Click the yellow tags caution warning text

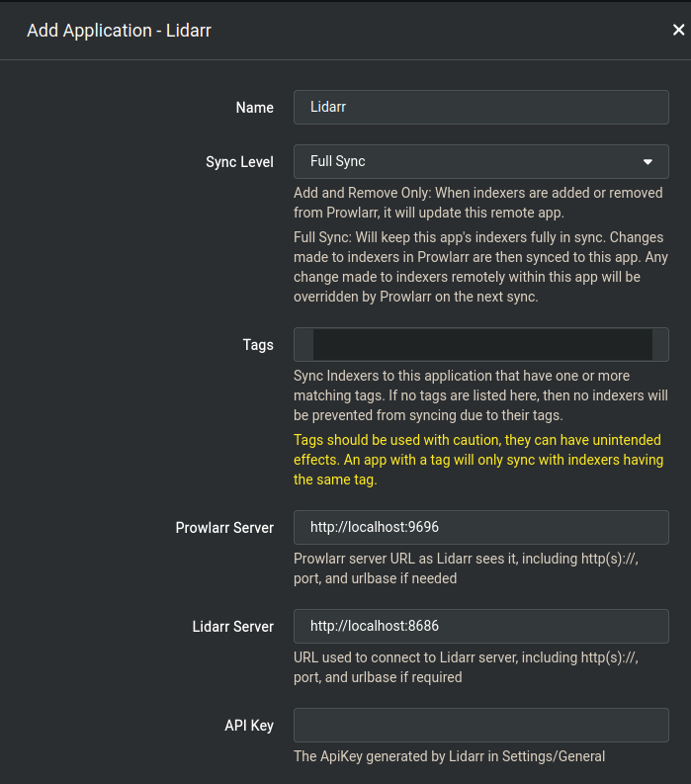coord(477,460)
